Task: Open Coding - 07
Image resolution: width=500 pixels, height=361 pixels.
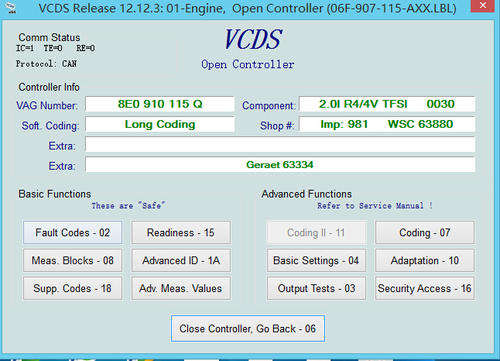Action: point(425,232)
